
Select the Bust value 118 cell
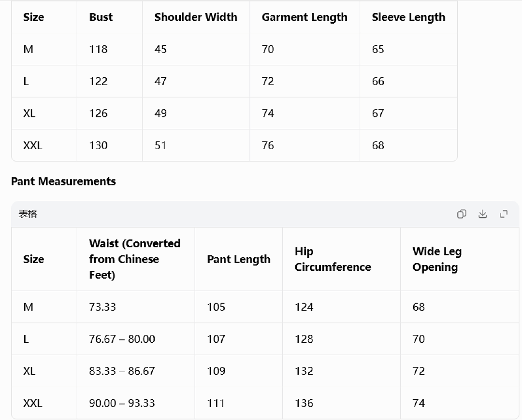pos(110,49)
